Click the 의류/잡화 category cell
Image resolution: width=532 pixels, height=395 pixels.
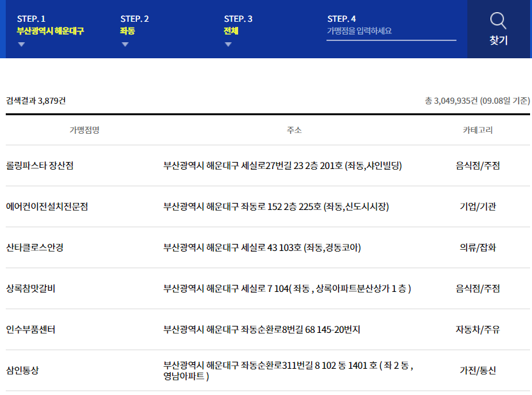click(478, 247)
